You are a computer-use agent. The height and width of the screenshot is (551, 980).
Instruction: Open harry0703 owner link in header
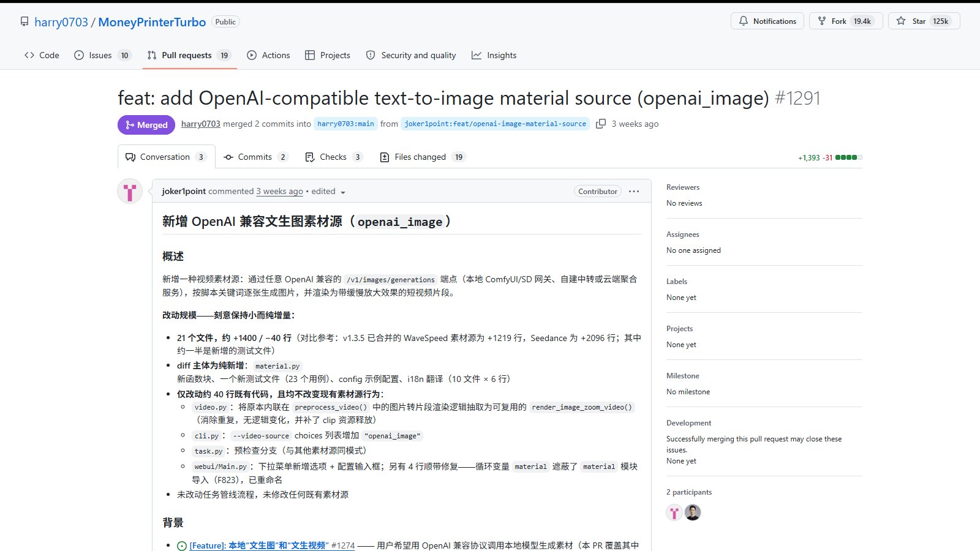tap(61, 22)
